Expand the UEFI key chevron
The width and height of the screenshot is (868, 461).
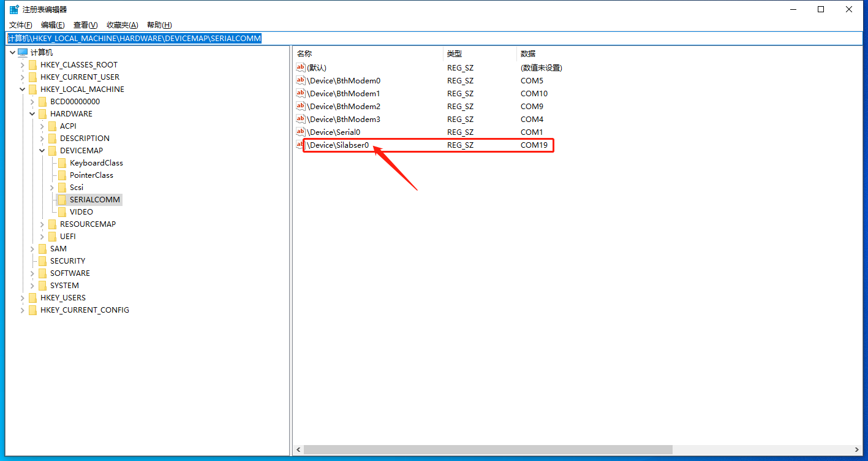(x=42, y=237)
